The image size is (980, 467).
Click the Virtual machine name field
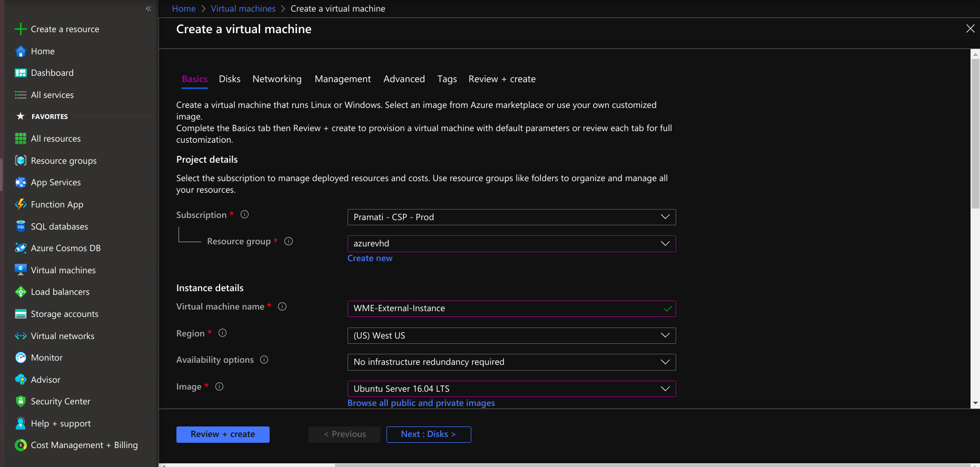click(x=506, y=309)
